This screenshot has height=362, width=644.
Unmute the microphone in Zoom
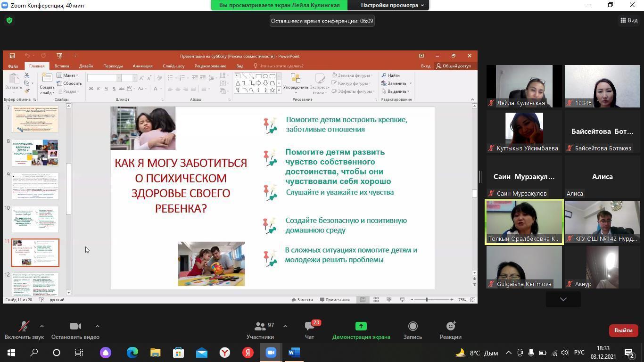[24, 330]
